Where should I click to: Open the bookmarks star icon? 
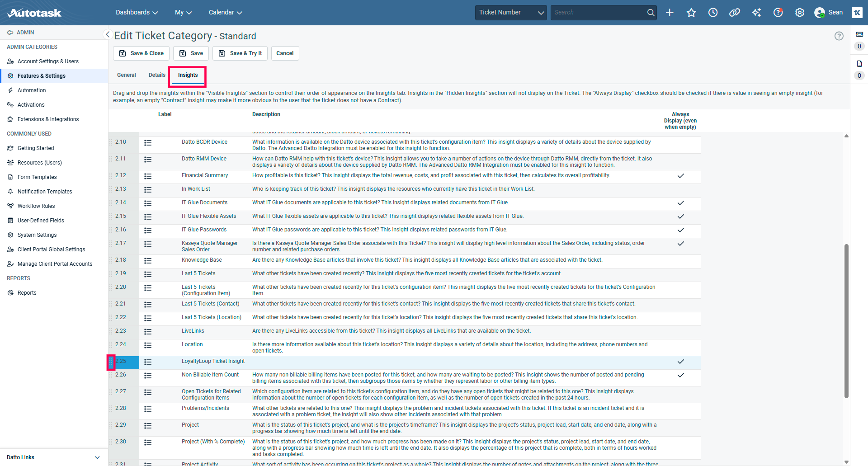(x=691, y=13)
